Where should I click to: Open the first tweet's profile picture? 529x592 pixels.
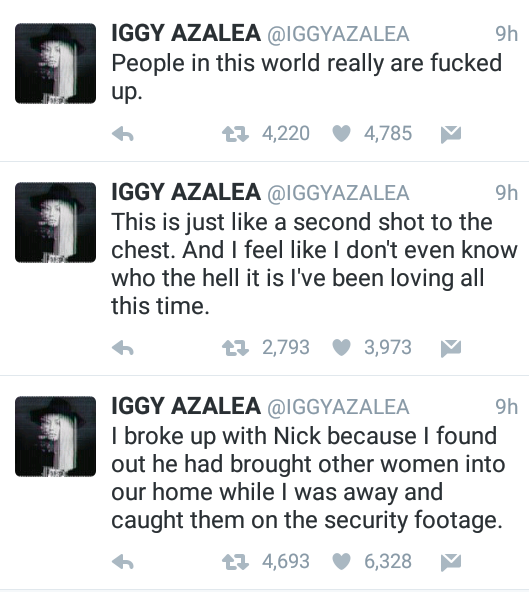pyautogui.click(x=56, y=63)
